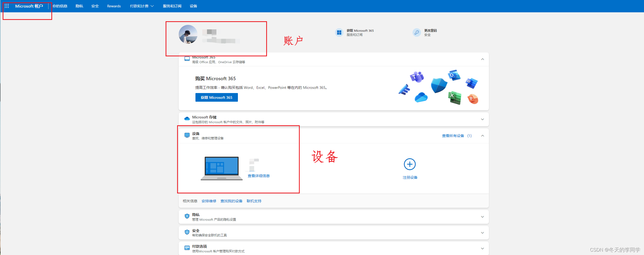Click the laptop device image
Image resolution: width=644 pixels, height=255 pixels.
(222, 168)
